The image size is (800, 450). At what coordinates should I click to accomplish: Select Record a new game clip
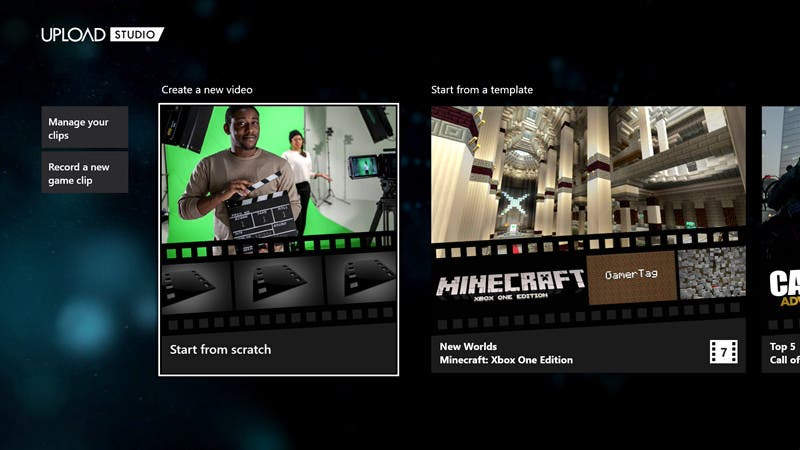pos(85,172)
